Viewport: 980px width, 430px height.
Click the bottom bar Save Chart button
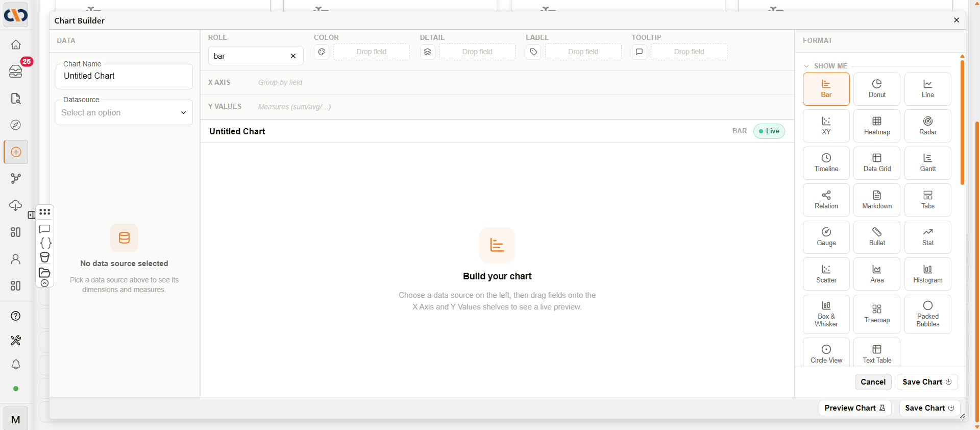click(x=929, y=408)
